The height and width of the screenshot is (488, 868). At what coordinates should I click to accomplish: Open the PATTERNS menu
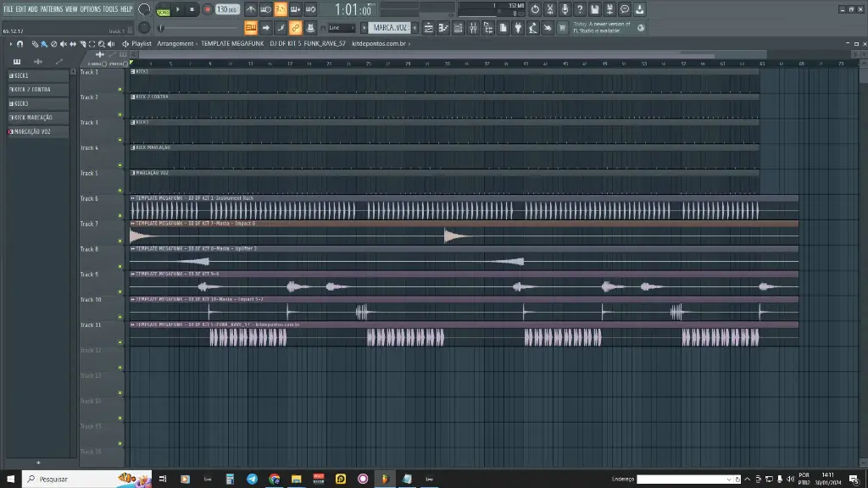pyautogui.click(x=52, y=8)
